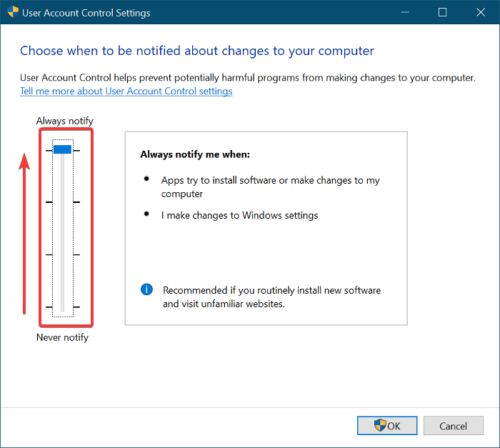Click the "Never notify" label
The height and width of the screenshot is (448, 500).
click(62, 337)
